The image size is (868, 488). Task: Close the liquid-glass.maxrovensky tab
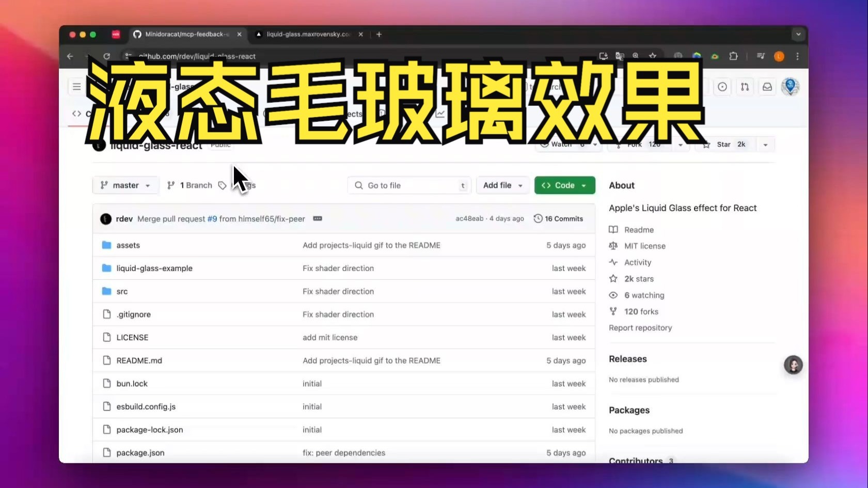[360, 34]
